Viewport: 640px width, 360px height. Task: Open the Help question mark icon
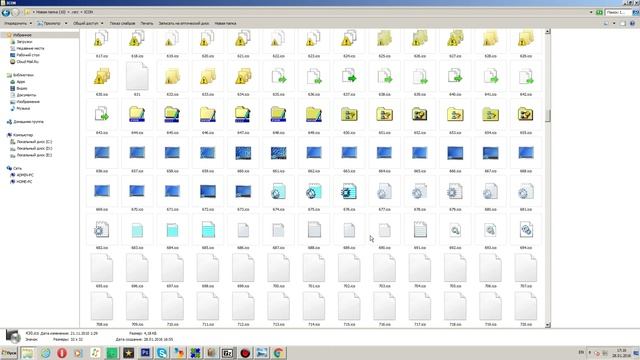[632, 23]
